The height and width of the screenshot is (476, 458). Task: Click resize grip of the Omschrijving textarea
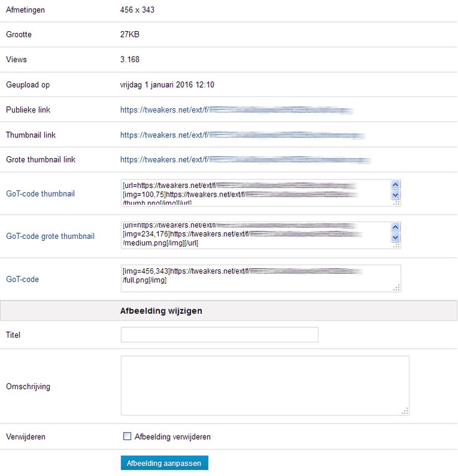point(405,411)
